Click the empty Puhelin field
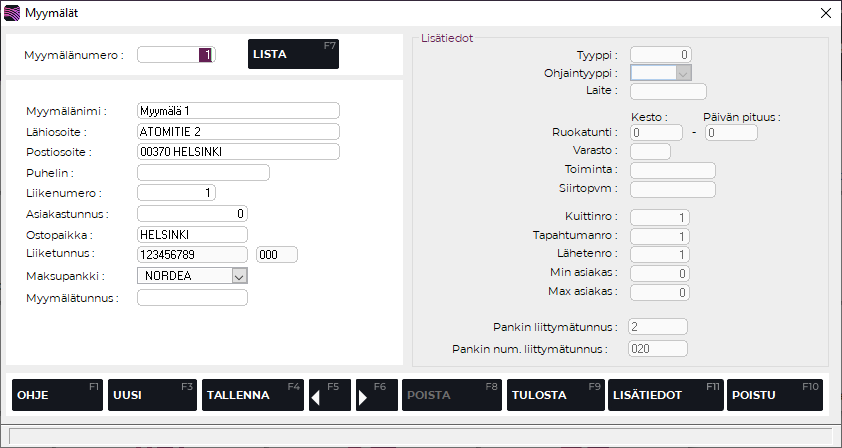This screenshot has width=842, height=448. tap(203, 173)
